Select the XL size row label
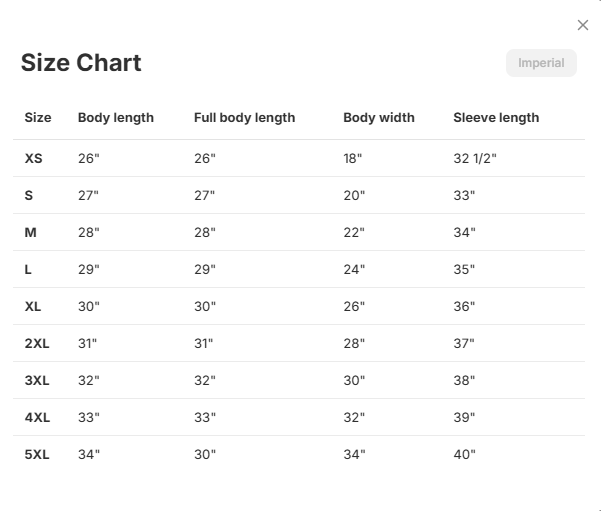 [33, 306]
